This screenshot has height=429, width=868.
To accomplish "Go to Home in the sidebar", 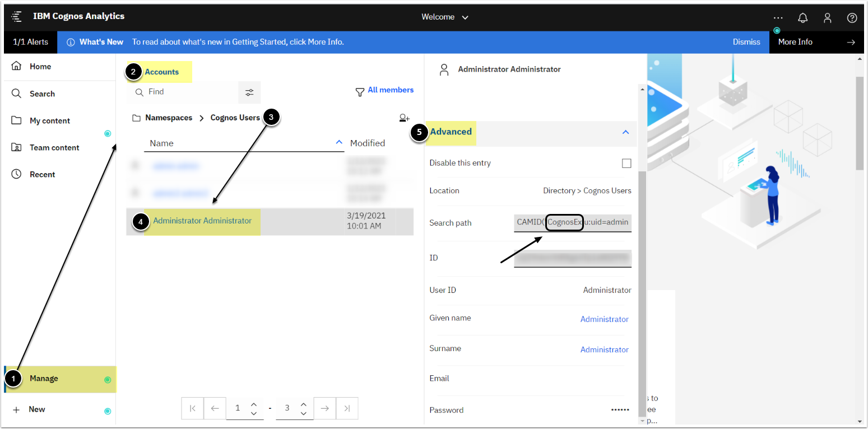I will pos(40,67).
